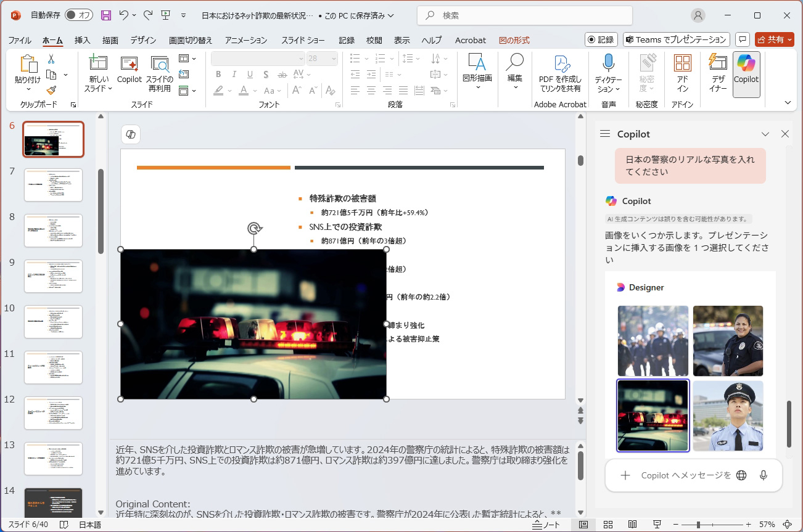Click the Present in Teams button
Screen dimensions: 803x532
(x=676, y=39)
